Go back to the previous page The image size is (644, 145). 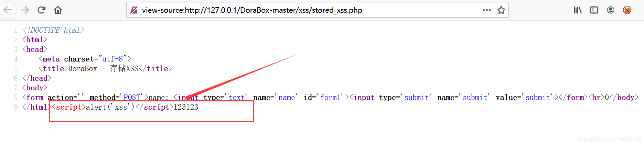(x=7, y=10)
